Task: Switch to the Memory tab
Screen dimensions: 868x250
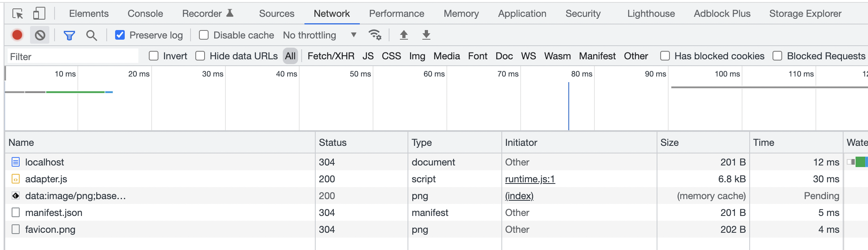Action: tap(461, 14)
